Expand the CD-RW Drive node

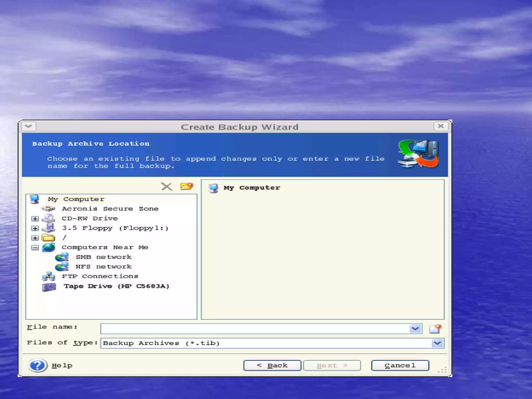(35, 218)
